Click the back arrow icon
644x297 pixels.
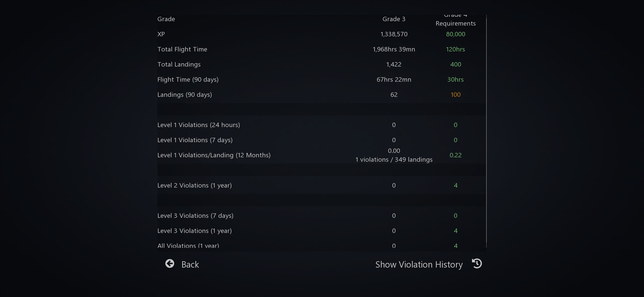170,264
